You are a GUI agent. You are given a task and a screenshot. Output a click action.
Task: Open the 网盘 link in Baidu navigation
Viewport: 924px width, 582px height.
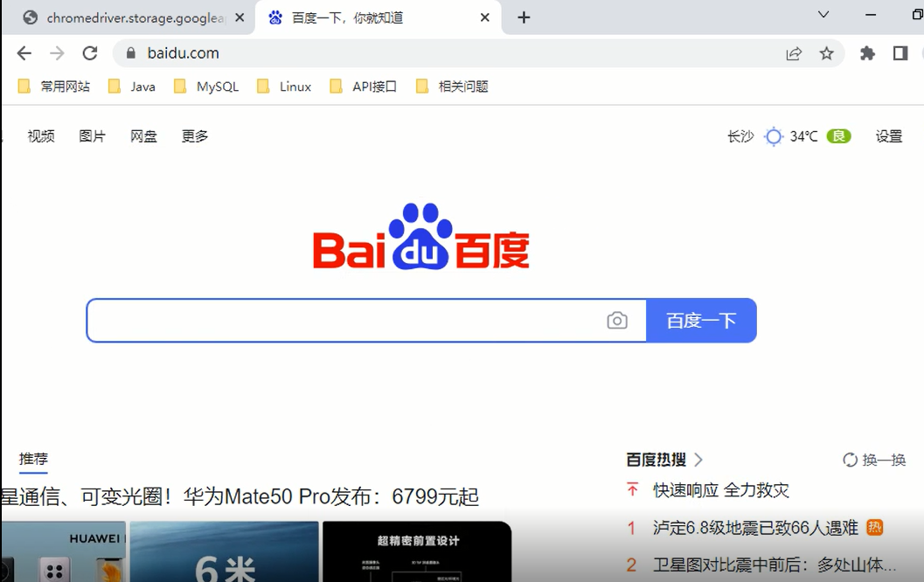click(143, 136)
